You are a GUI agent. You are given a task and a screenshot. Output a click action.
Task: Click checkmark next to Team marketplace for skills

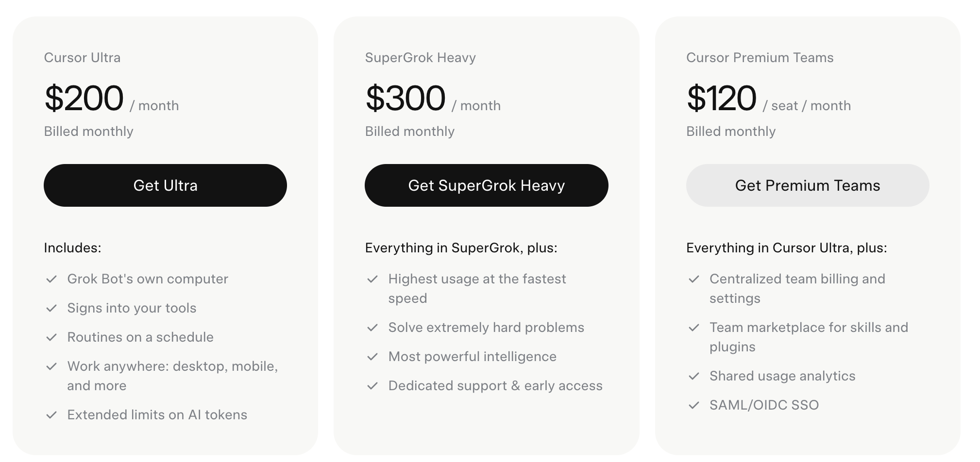click(x=694, y=328)
